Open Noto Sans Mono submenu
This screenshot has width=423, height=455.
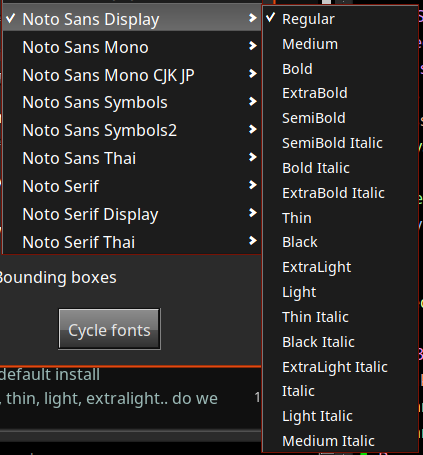point(132,47)
